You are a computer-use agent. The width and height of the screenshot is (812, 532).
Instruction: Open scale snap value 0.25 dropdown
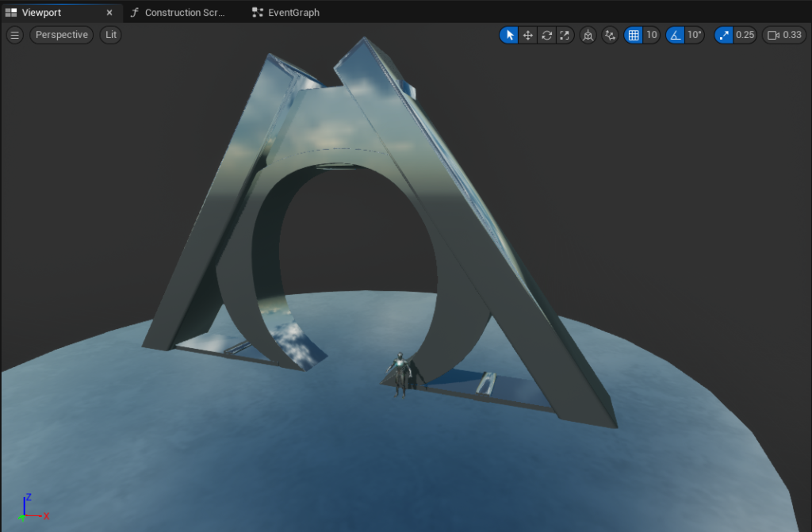pyautogui.click(x=745, y=35)
